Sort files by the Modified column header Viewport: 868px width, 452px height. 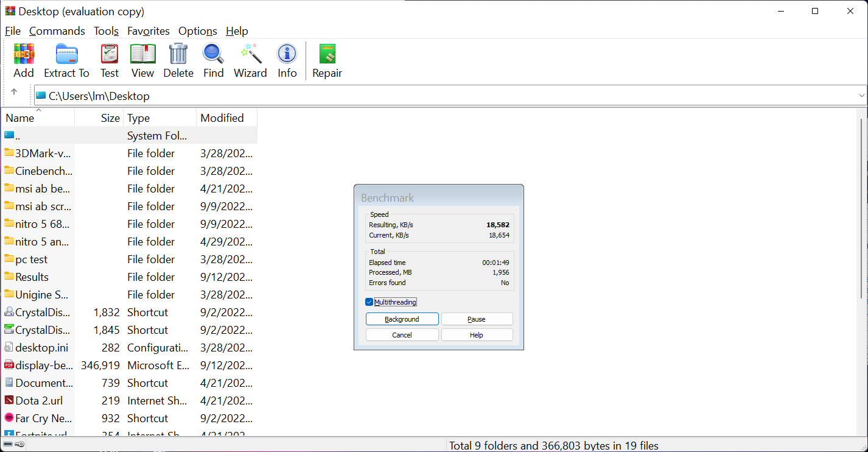(x=227, y=118)
